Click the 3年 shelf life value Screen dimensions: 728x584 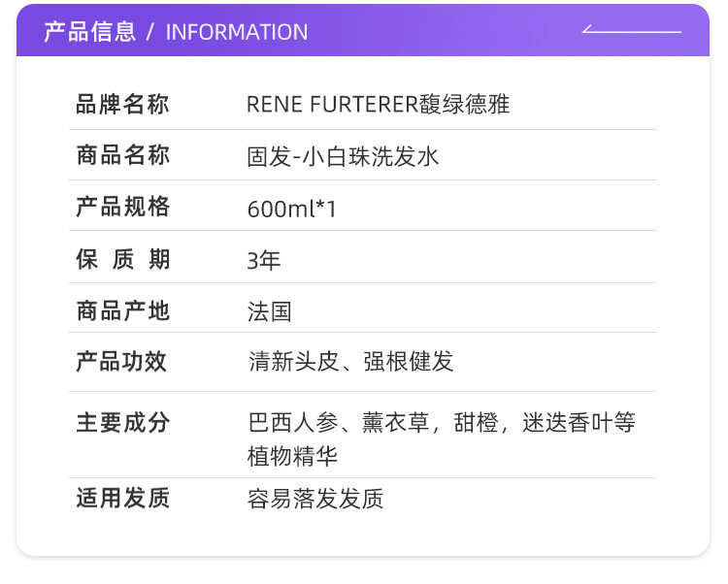coord(264,260)
